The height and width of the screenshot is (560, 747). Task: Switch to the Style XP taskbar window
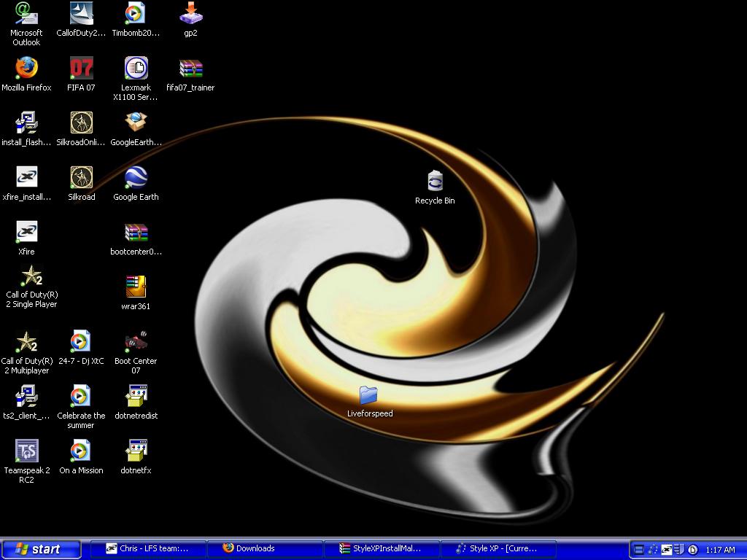499,548
